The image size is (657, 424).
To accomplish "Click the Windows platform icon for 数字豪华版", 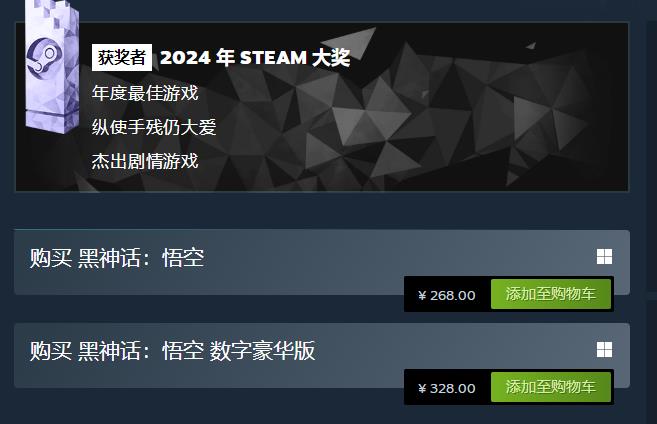I will pos(604,350).
